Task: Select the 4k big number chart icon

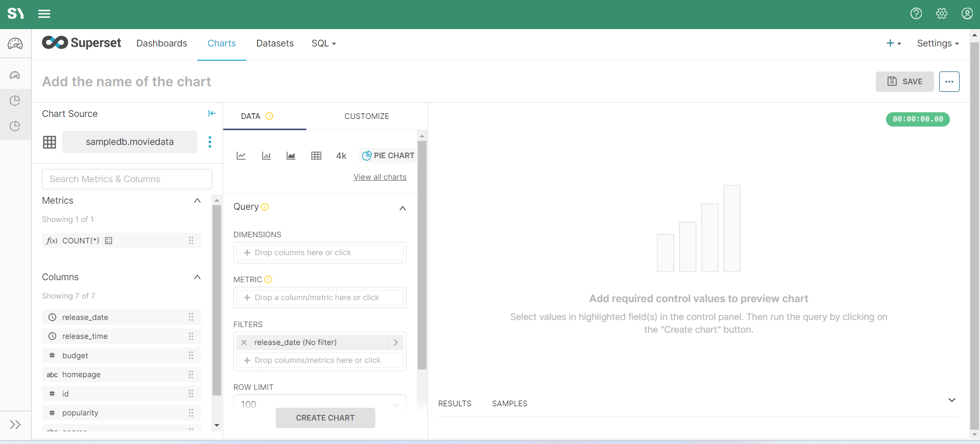Action: coord(341,156)
